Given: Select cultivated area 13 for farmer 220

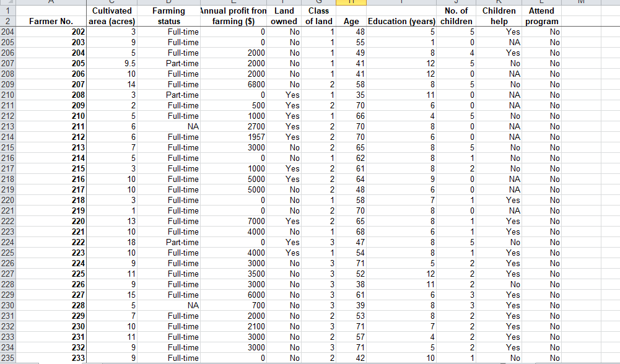Looking at the screenshot, I should (111, 222).
